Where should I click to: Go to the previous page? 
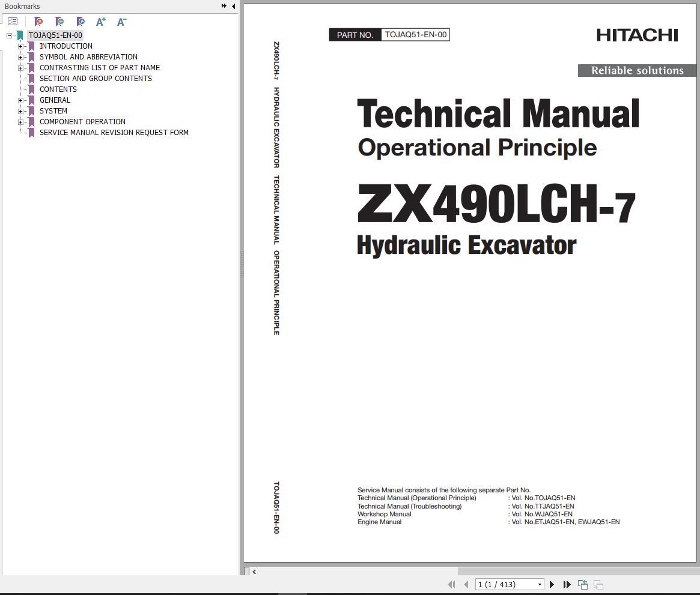[x=466, y=584]
